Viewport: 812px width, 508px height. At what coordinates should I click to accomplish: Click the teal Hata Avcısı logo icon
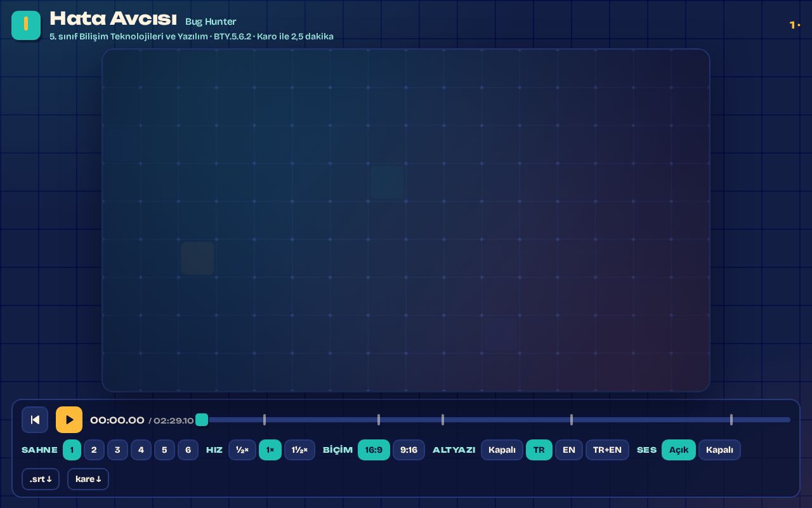coord(26,25)
